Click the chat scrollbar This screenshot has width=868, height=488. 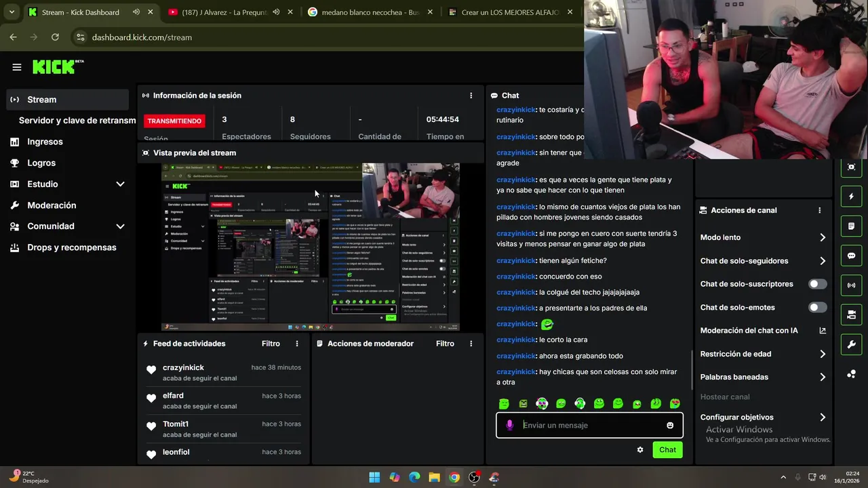[692, 369]
